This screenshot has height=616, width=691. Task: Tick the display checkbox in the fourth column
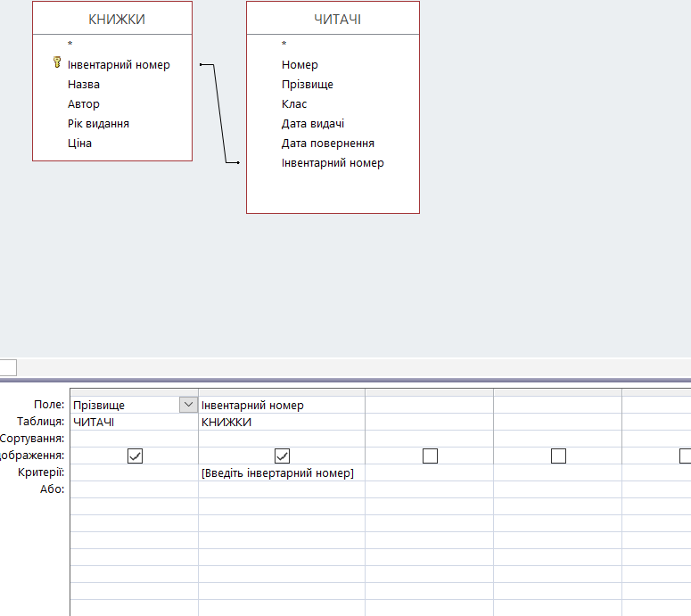(558, 456)
